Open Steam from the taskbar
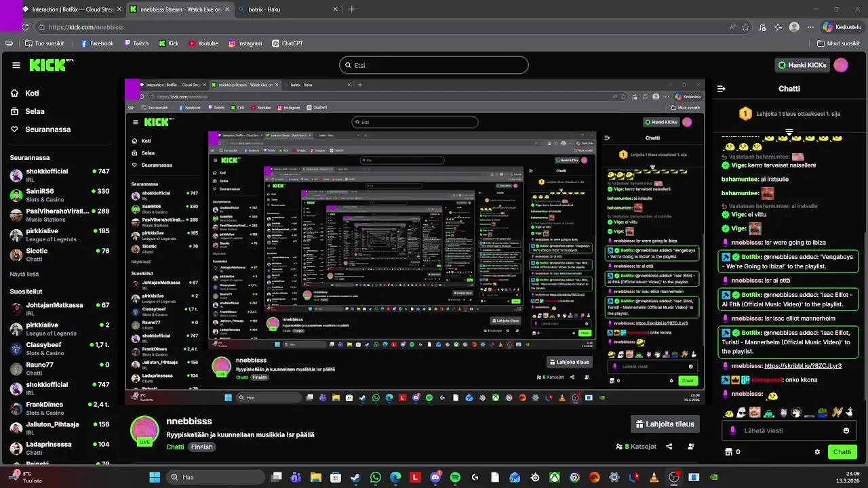The width and height of the screenshot is (868, 488). point(355,477)
